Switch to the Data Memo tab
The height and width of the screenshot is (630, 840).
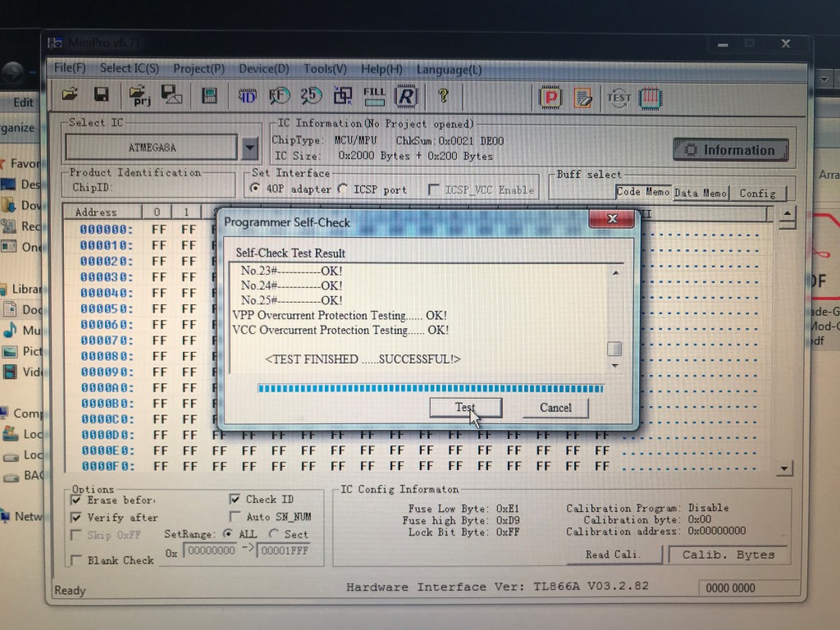click(x=700, y=193)
